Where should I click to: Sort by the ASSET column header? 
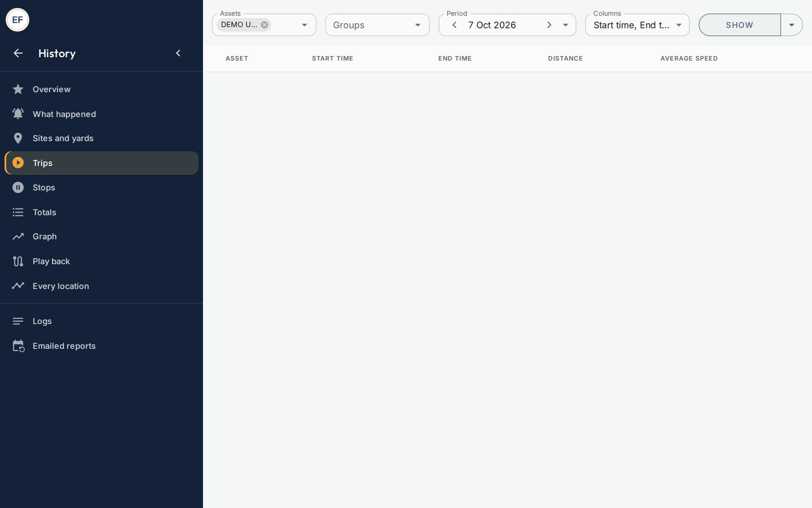pos(237,59)
